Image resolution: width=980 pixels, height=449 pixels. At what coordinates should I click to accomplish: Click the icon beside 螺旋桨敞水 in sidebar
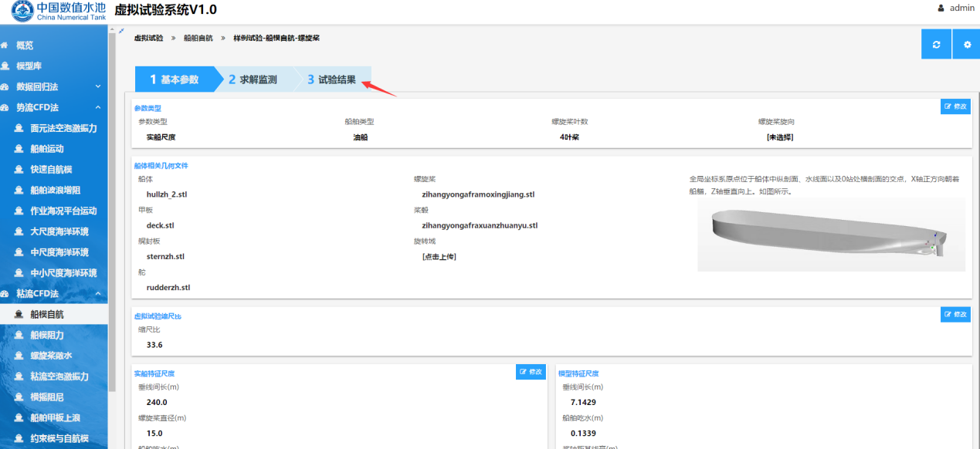click(19, 356)
